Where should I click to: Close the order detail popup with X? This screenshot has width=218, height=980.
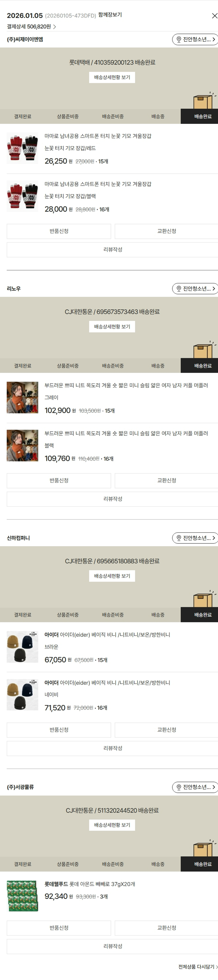214,16
